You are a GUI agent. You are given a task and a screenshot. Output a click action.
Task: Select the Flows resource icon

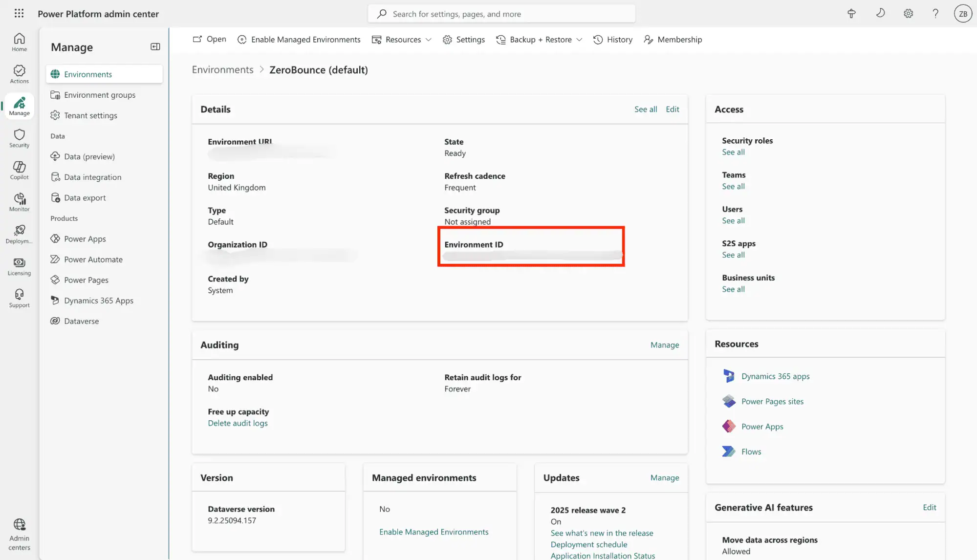[x=729, y=451]
